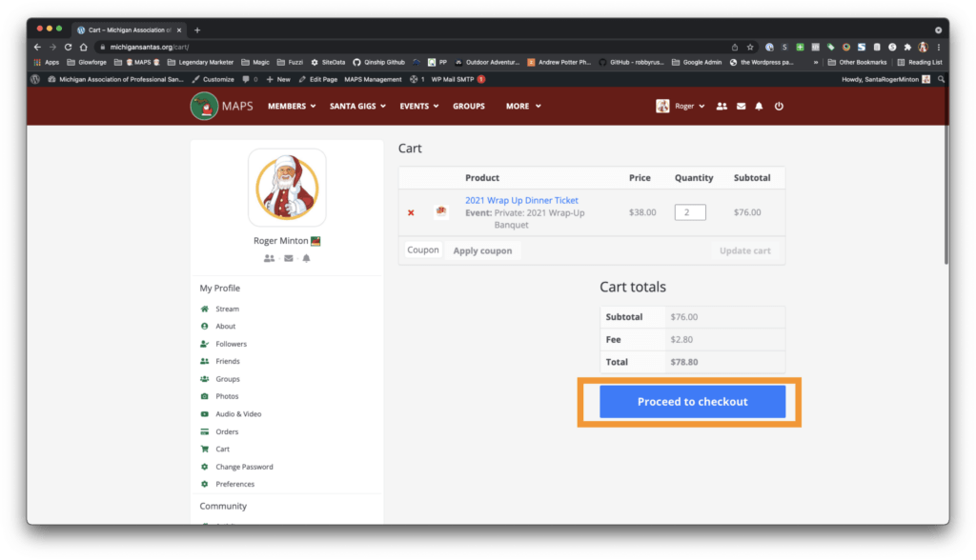The height and width of the screenshot is (560, 976).
Task: Click the Proceed to checkout button
Action: tap(692, 402)
